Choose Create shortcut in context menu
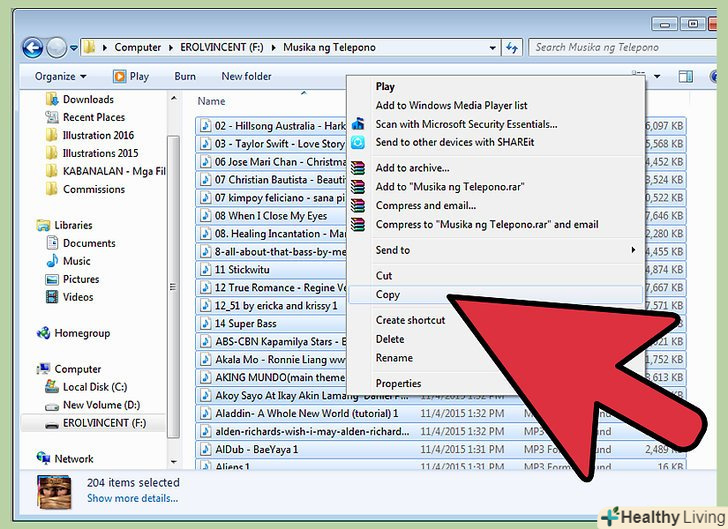Screen dimensions: 728x529 pyautogui.click(x=410, y=320)
